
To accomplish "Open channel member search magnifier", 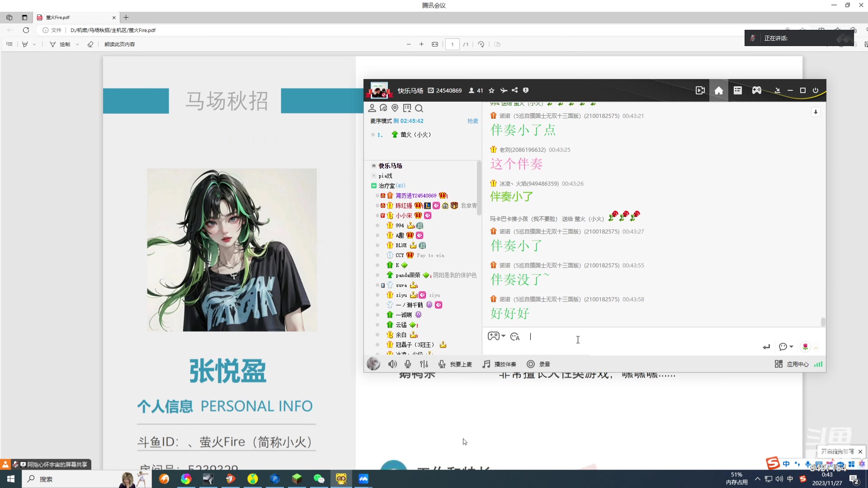I will click(419, 108).
